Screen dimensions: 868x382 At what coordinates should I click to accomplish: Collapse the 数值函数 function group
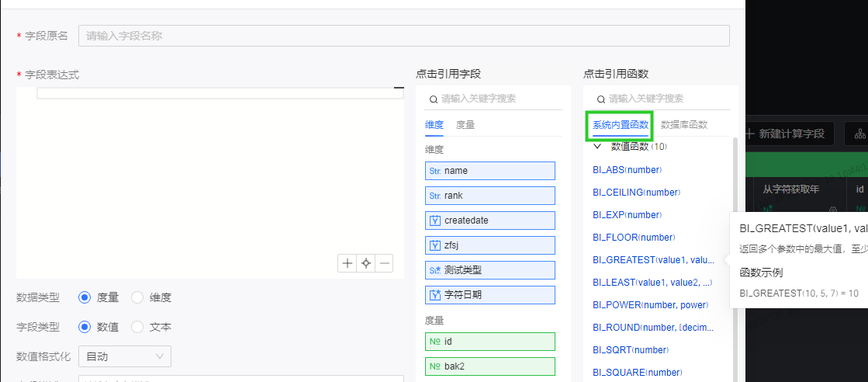597,146
